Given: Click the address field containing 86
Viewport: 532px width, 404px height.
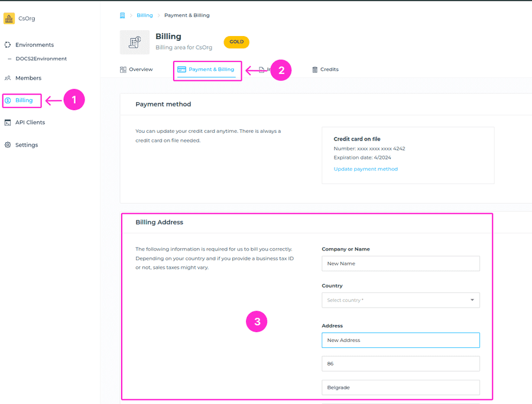Looking at the screenshot, I should (400, 364).
